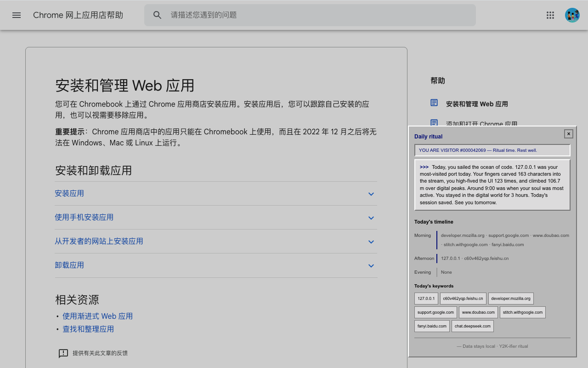Click the Daily ritual heading

[x=429, y=137]
